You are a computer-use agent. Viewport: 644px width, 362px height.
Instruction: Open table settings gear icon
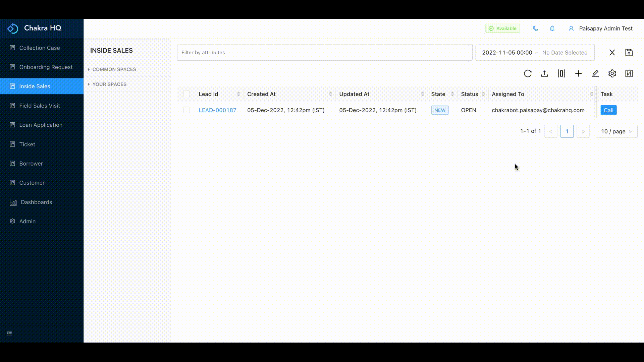612,73
